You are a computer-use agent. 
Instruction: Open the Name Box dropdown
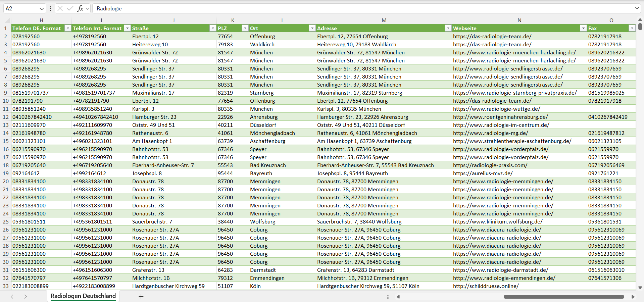42,9
